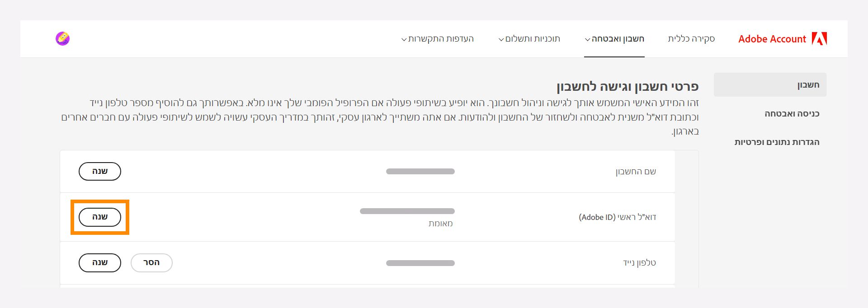The image size is (868, 308).
Task: Click the masked email placeholder bar
Action: click(x=407, y=211)
